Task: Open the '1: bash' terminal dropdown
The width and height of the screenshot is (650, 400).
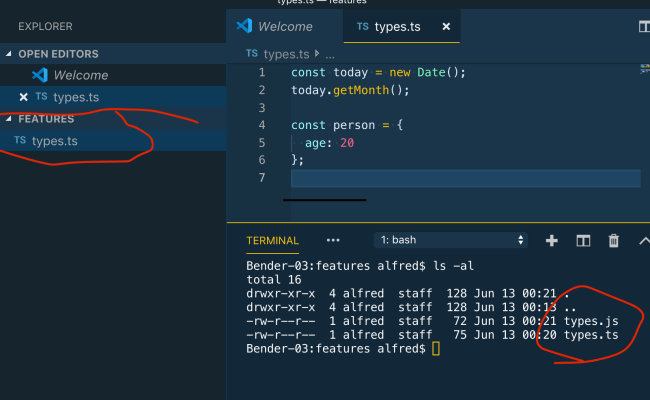Action: (x=451, y=240)
